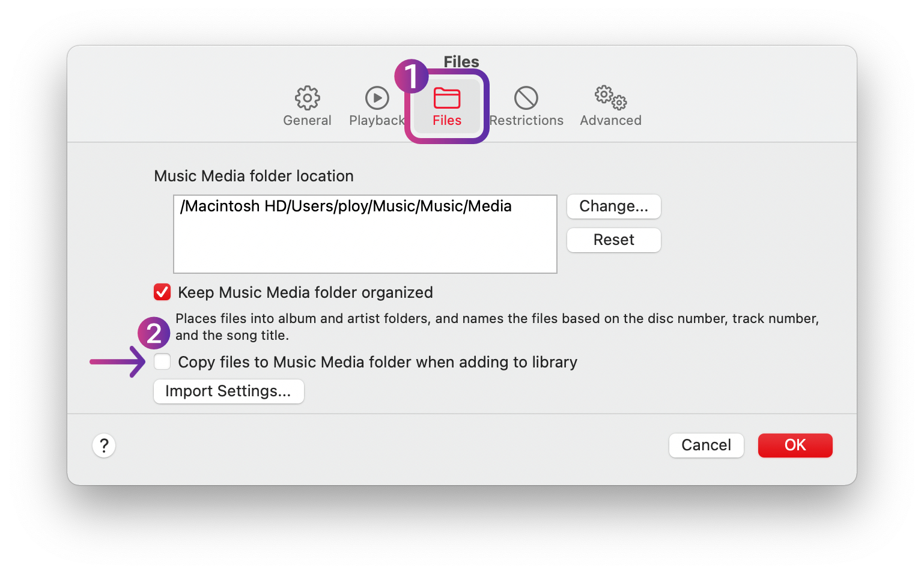The image size is (924, 574).
Task: Click the 'Copy files to Music Media folder' label text
Action: tap(377, 362)
